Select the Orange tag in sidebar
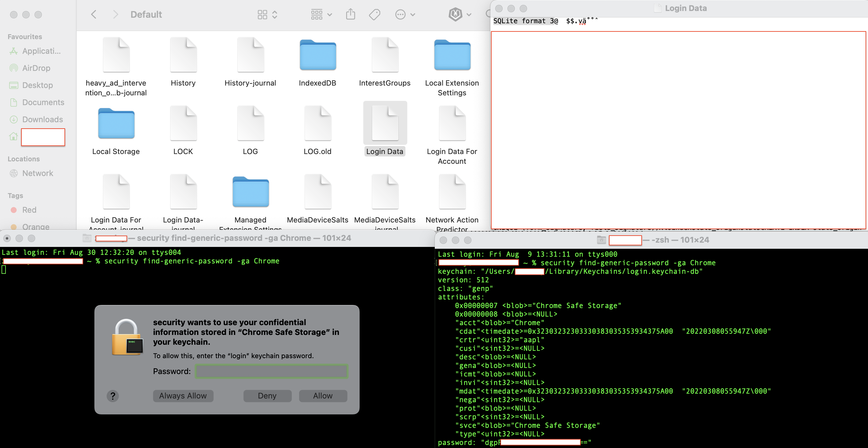Image resolution: width=868 pixels, height=448 pixels. [x=30, y=226]
